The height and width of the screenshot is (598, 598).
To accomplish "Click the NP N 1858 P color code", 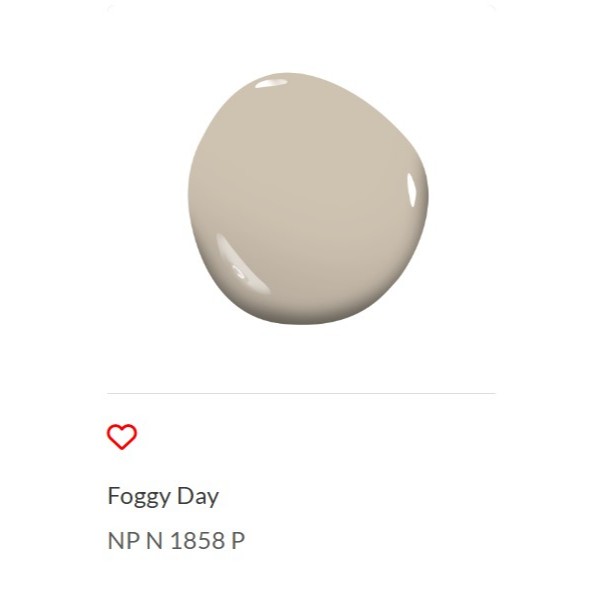I will (176, 540).
